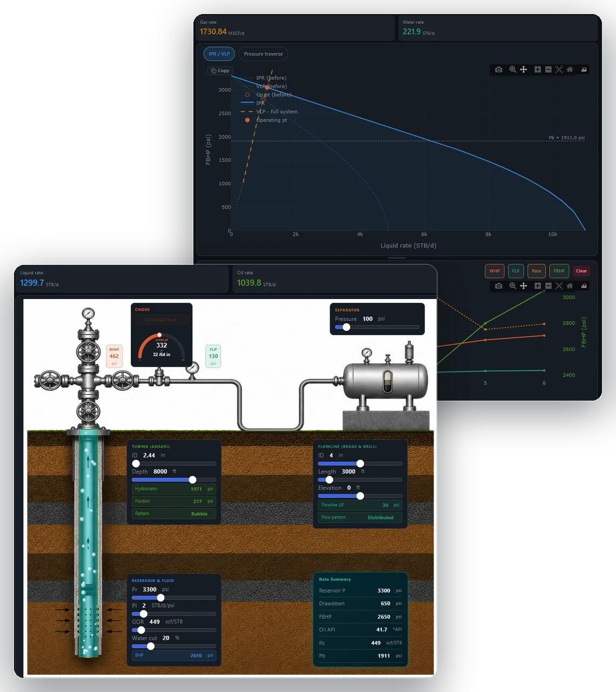Adjust the Flowline Elevation slider
This screenshot has width=616, height=692.
360,496
